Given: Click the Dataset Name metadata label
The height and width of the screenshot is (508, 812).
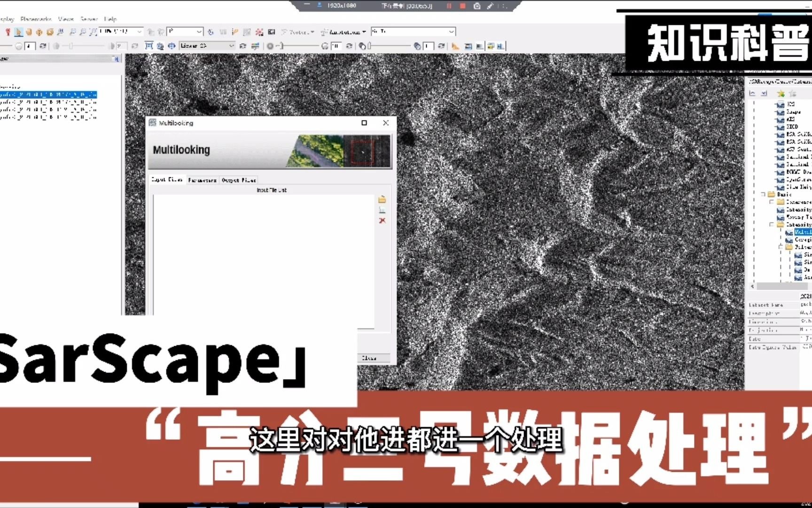Looking at the screenshot, I should [x=765, y=305].
